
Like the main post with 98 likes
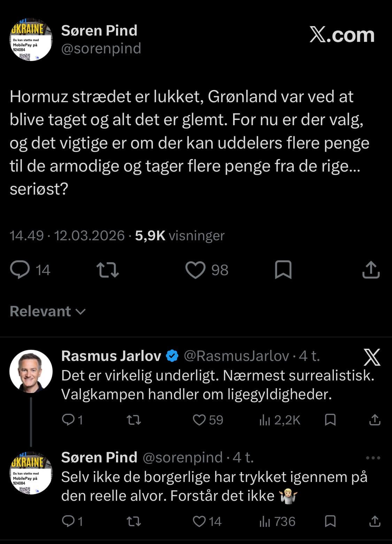click(195, 270)
